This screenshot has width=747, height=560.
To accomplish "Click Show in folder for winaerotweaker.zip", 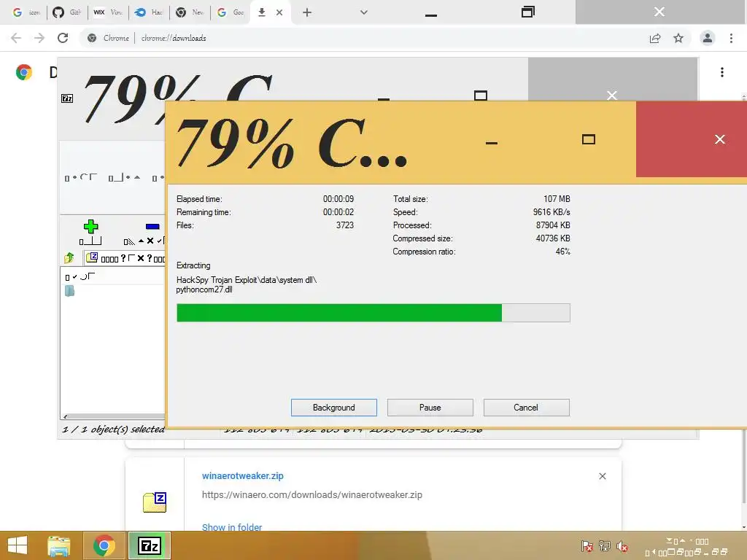I will coord(232,527).
